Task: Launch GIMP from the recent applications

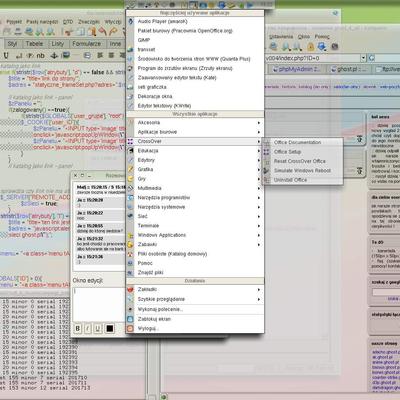Action: coord(195,40)
